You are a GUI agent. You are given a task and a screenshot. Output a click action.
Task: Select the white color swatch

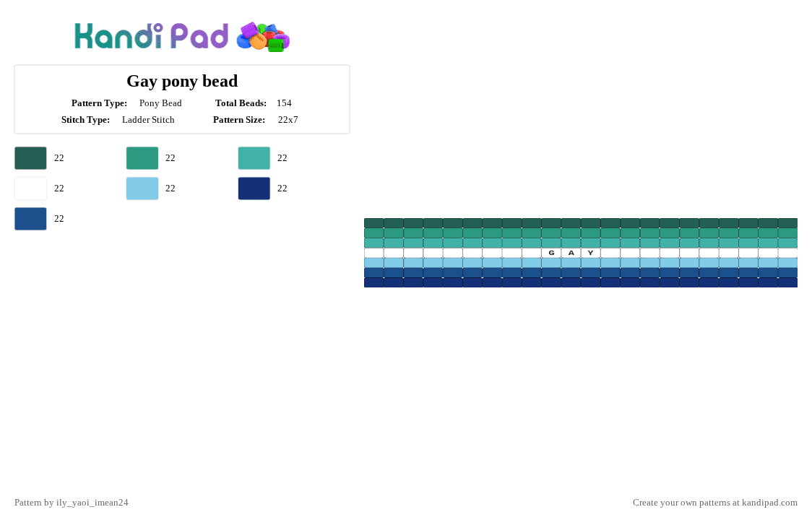click(30, 188)
